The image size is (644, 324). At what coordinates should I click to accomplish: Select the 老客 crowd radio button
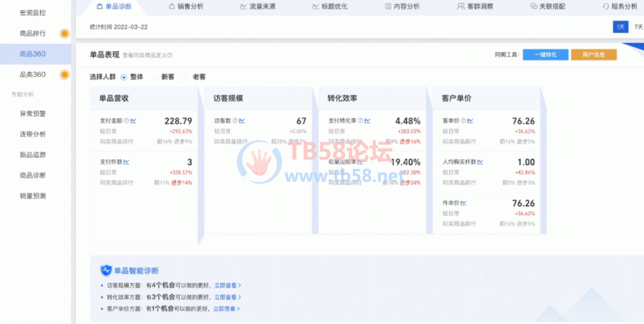click(186, 77)
